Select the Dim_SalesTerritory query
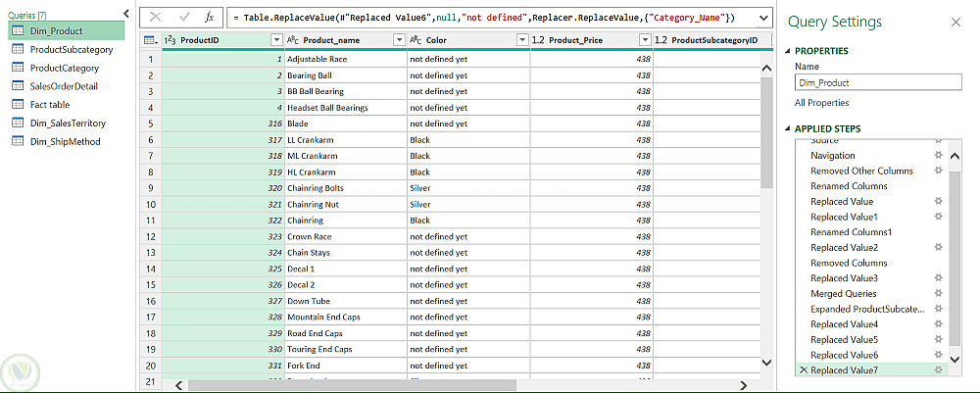This screenshot has width=980, height=393. [67, 123]
